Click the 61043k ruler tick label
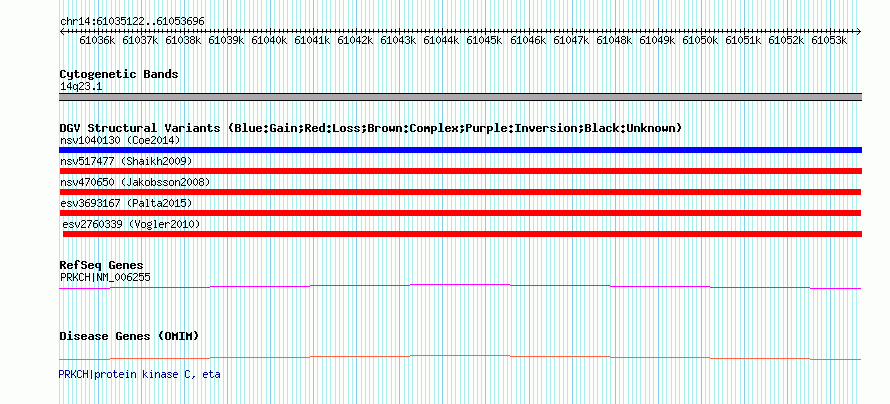Viewport: 890px width, 404px height. pyautogui.click(x=399, y=40)
